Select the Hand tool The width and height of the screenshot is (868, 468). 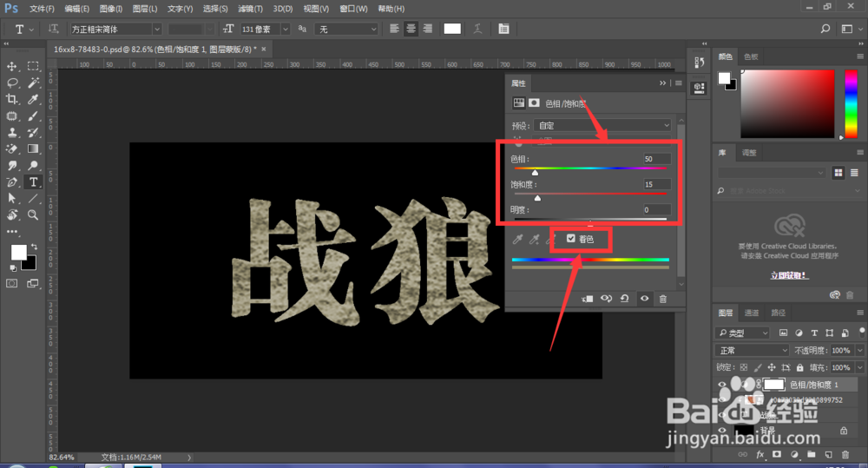(11, 214)
